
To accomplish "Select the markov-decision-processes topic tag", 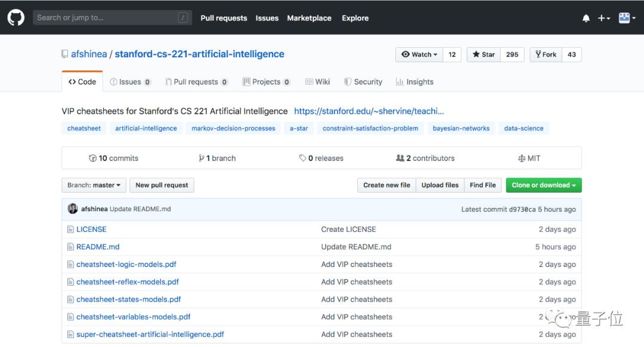I will click(233, 128).
